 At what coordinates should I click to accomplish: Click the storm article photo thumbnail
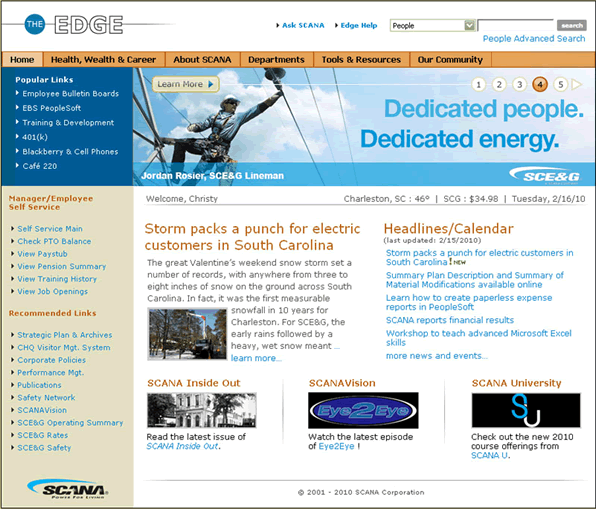click(x=187, y=334)
